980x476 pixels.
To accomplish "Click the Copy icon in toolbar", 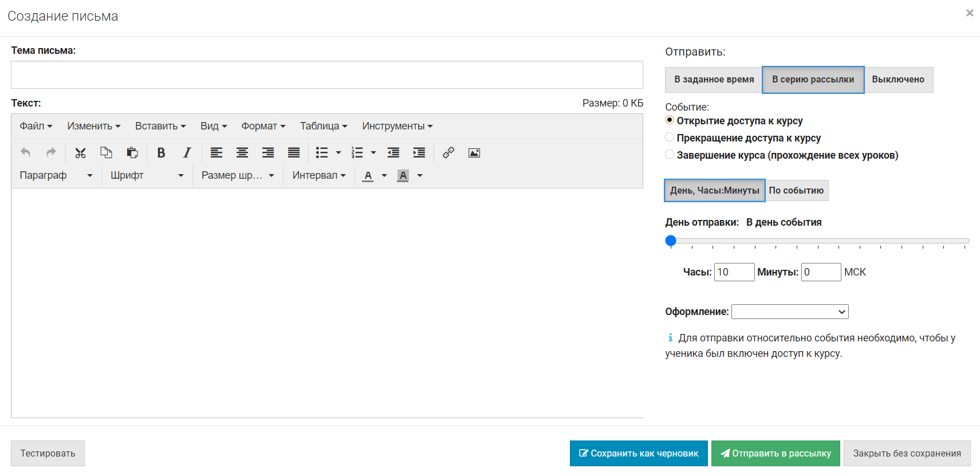I will point(106,153).
